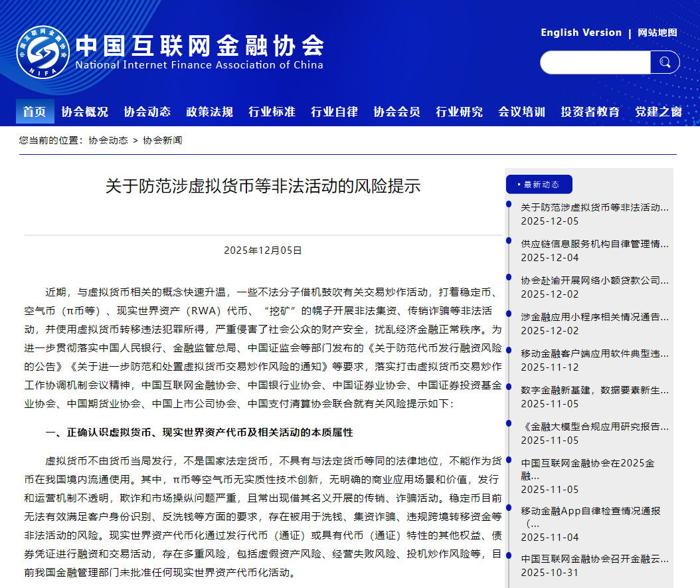
Task: Open the English Version of the site
Action: click(582, 32)
